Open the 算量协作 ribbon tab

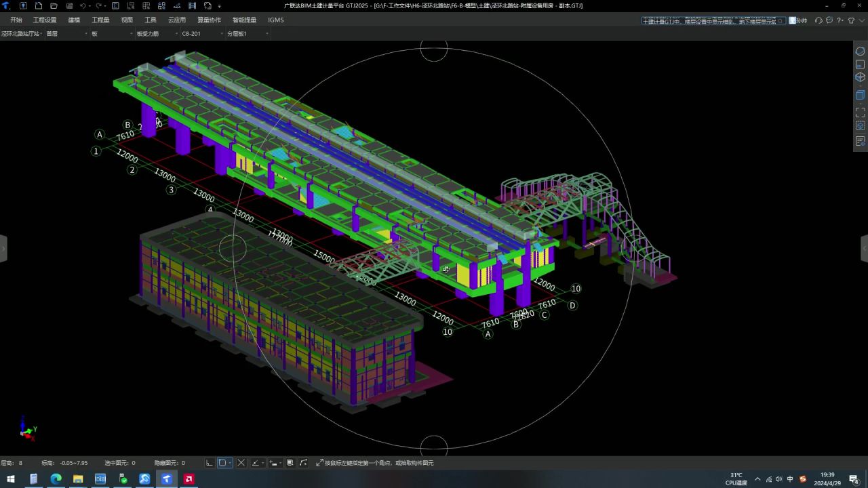(x=209, y=20)
